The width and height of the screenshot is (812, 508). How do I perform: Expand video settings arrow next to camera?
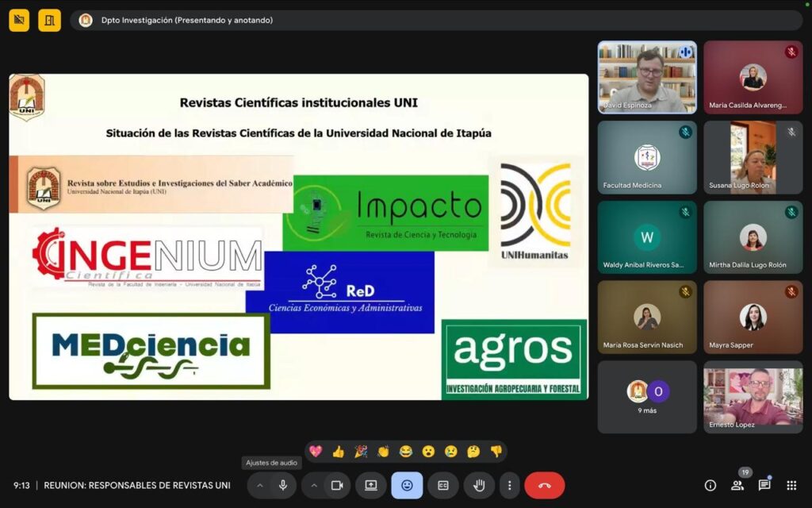[x=314, y=486]
